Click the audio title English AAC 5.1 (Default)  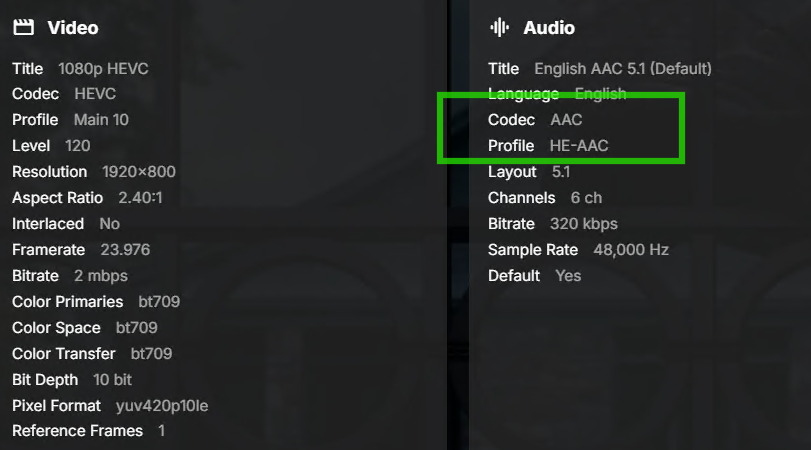click(623, 69)
